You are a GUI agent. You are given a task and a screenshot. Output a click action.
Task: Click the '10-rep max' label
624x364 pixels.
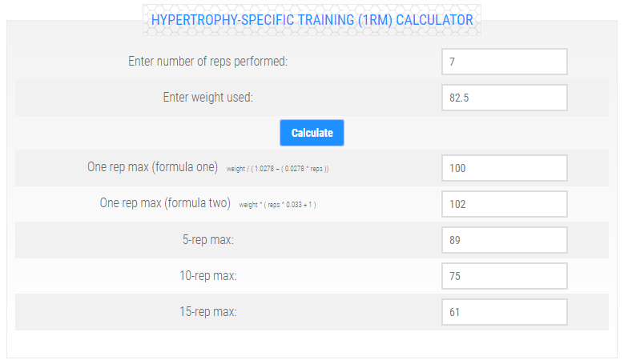coord(207,276)
